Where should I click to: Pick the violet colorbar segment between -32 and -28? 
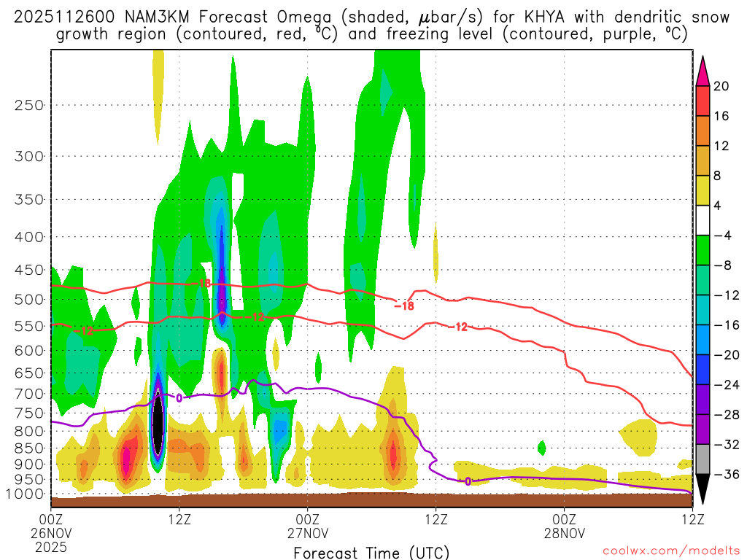click(703, 429)
